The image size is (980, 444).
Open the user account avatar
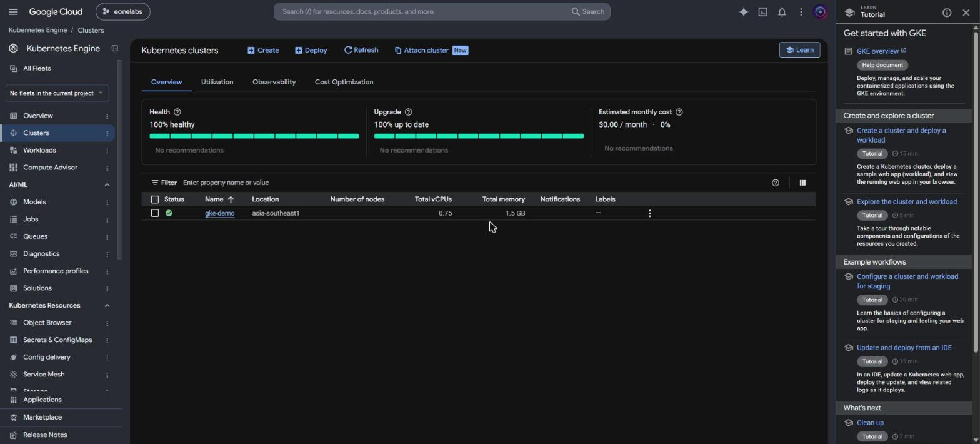click(x=820, y=12)
